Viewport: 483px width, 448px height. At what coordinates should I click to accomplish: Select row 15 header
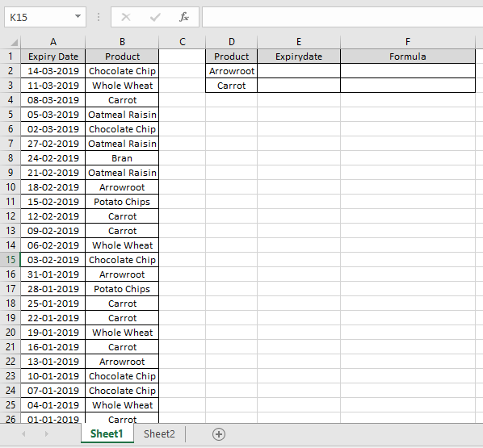tap(10, 260)
